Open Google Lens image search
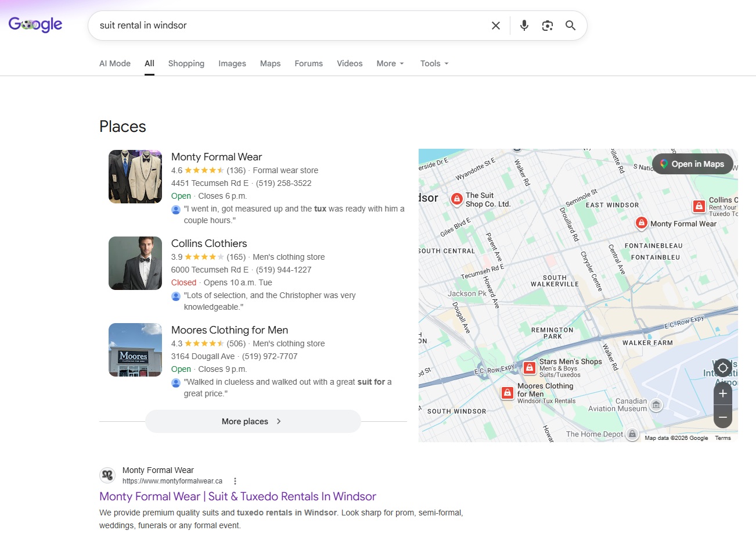The height and width of the screenshot is (541, 756). (548, 26)
